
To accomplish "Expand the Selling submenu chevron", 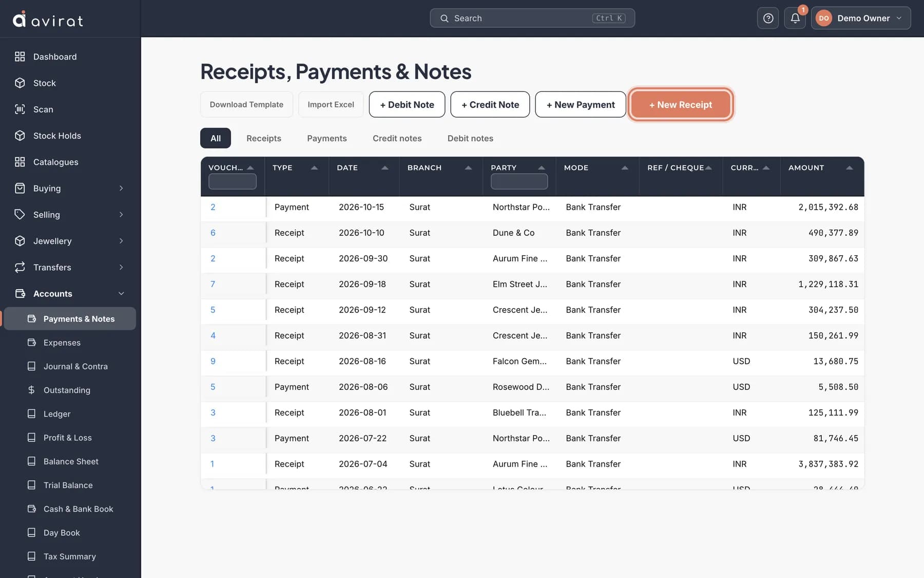I will (121, 214).
